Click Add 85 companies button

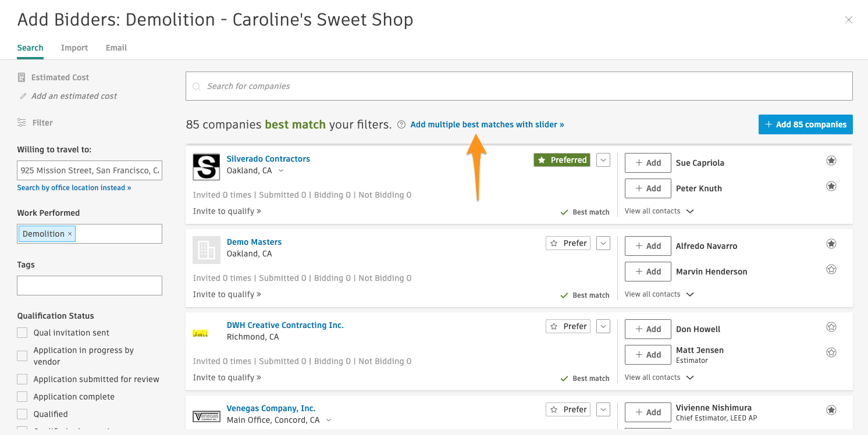(805, 124)
